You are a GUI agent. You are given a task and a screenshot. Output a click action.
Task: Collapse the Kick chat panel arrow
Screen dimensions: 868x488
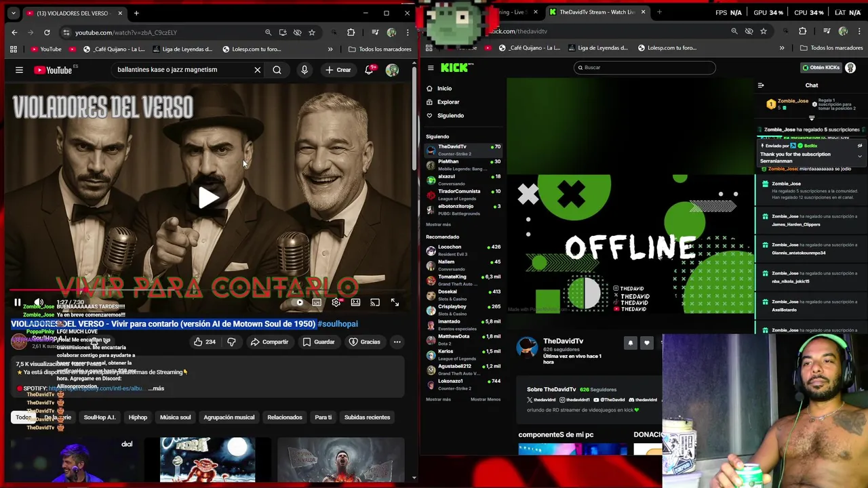tap(761, 85)
